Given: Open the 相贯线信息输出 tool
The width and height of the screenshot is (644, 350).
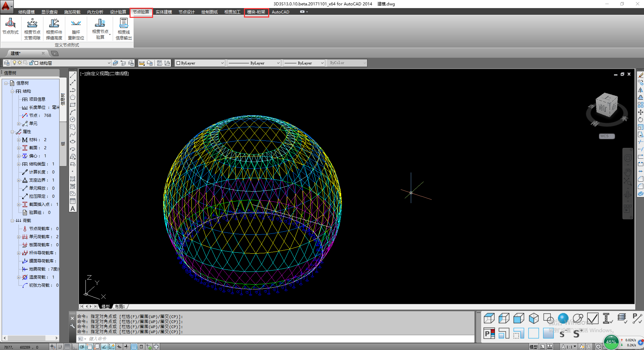Looking at the screenshot, I should click(x=123, y=29).
